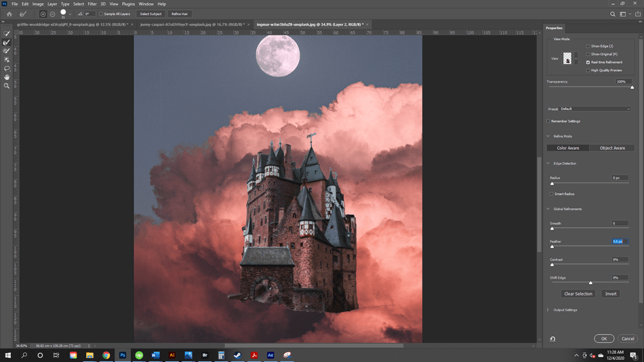This screenshot has width=644, height=362.
Task: Click OK to confirm Select and Mask
Action: (604, 338)
